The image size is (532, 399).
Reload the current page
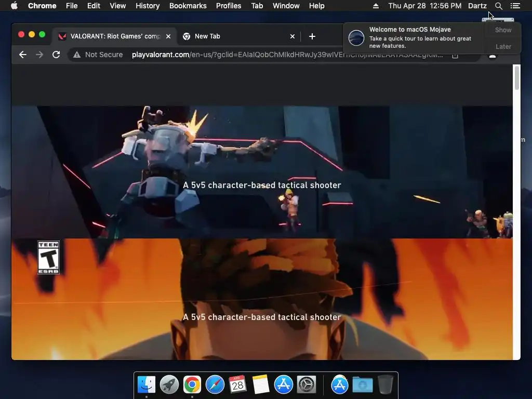(56, 55)
